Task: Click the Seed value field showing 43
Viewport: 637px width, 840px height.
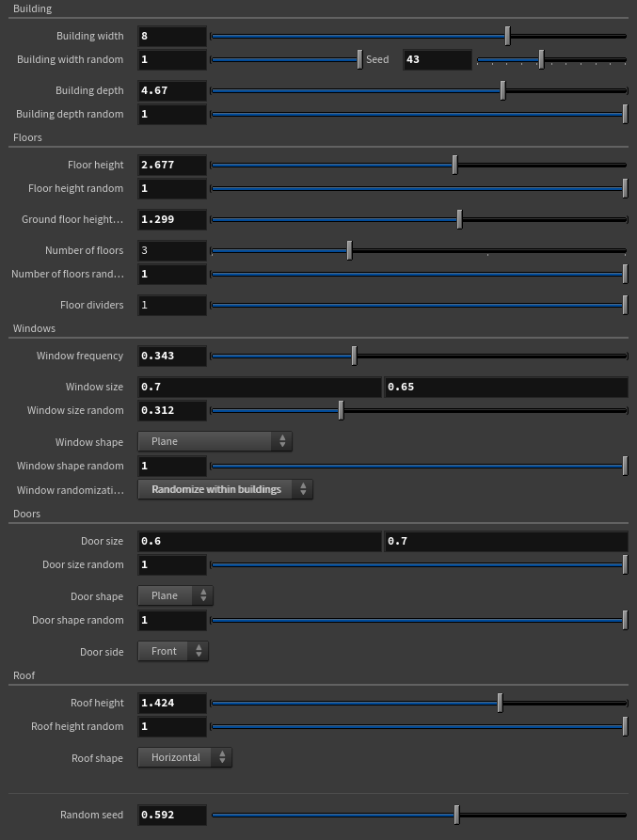Action: 438,59
